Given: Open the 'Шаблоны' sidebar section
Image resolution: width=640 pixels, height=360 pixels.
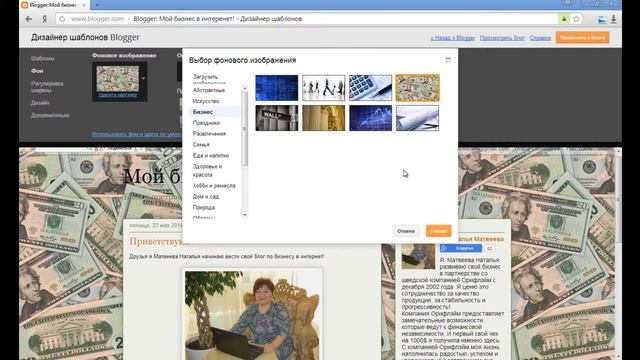Looking at the screenshot, I should coord(42,58).
